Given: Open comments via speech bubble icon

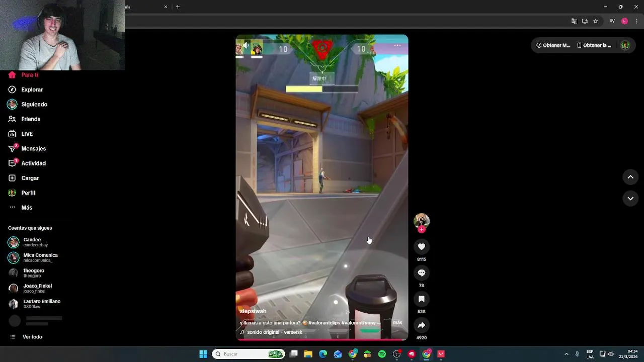Looking at the screenshot, I should (422, 273).
